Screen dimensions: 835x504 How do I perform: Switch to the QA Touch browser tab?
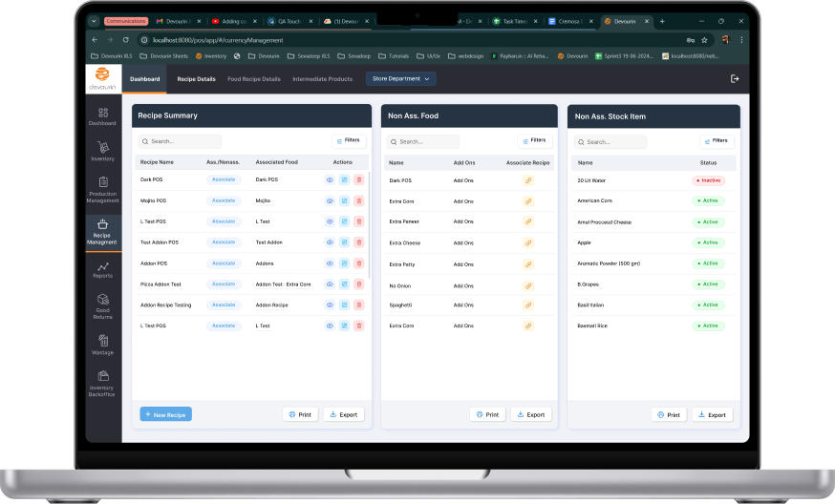coord(289,21)
